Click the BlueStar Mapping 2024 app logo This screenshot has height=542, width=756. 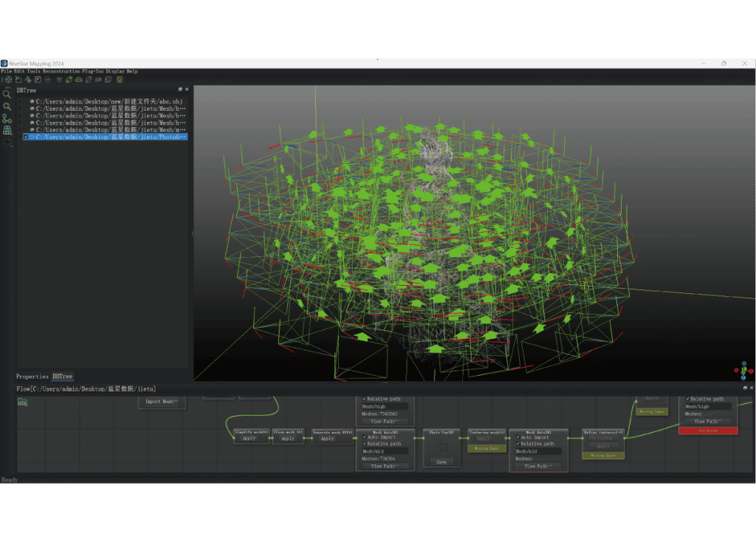[4, 64]
